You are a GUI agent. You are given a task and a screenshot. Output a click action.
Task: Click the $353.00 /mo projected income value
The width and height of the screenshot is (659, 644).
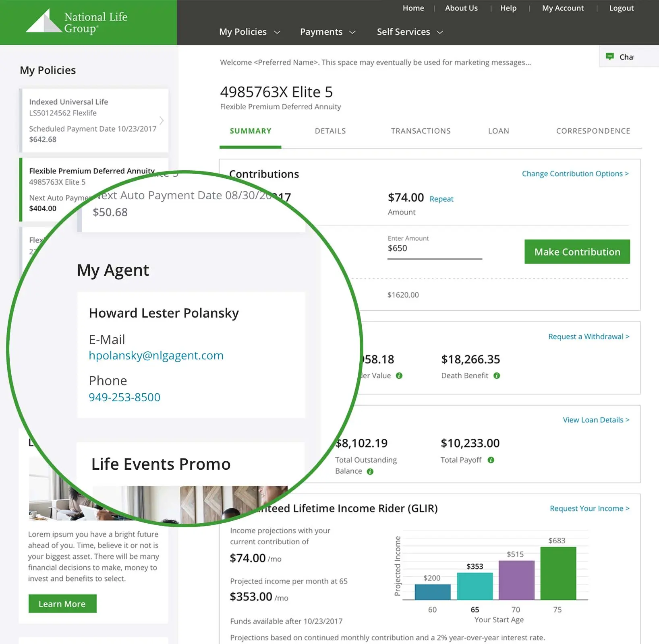tap(259, 597)
